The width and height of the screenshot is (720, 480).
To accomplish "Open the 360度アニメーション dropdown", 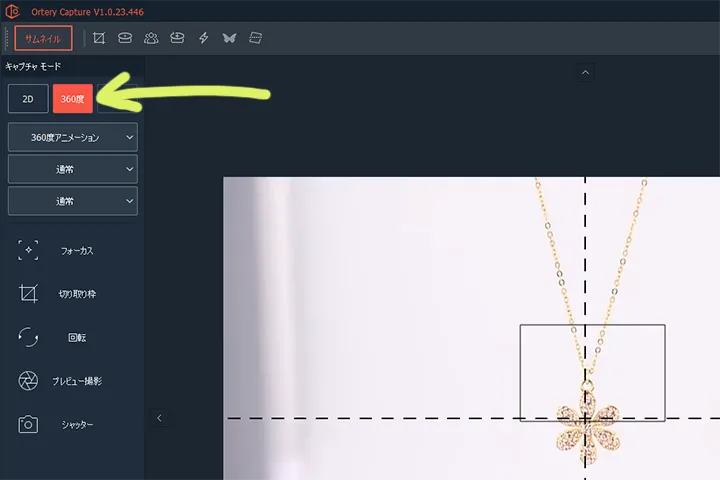I will [x=72, y=137].
